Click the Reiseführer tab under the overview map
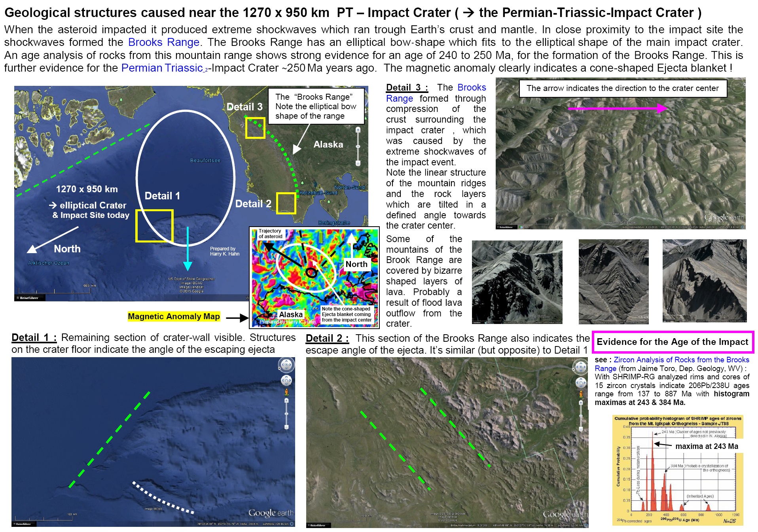Screen dimensions: 758x532 click(x=30, y=298)
